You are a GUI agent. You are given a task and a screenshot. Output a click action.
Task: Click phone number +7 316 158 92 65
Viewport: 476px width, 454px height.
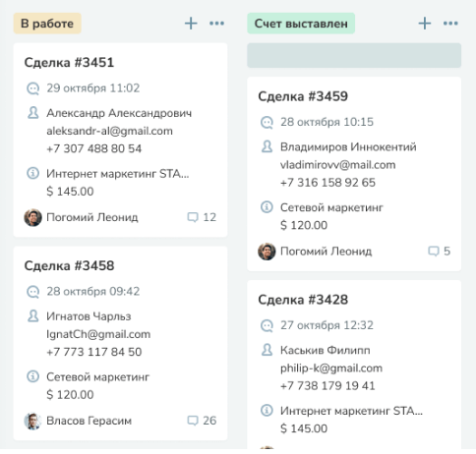click(x=327, y=183)
